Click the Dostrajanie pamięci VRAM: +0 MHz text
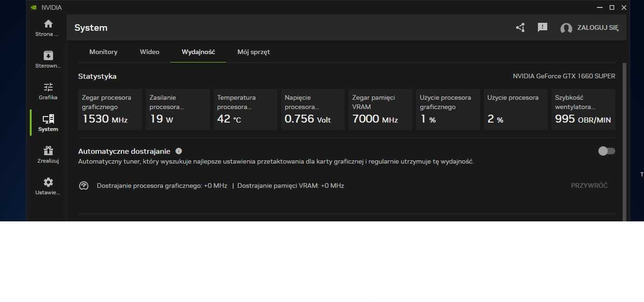This screenshot has height=302, width=644. pyautogui.click(x=291, y=185)
